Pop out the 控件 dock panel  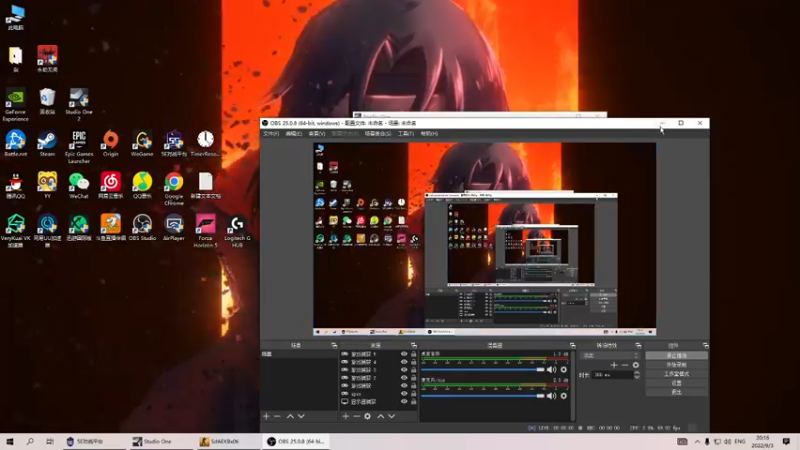pos(706,345)
